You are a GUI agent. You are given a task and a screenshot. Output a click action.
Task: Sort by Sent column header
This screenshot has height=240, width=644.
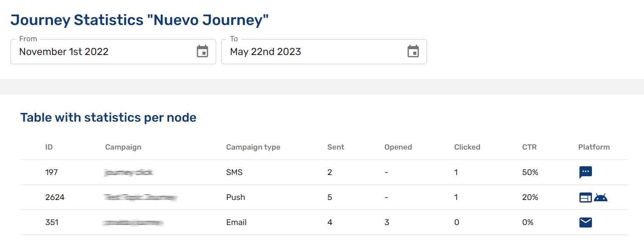[336, 147]
